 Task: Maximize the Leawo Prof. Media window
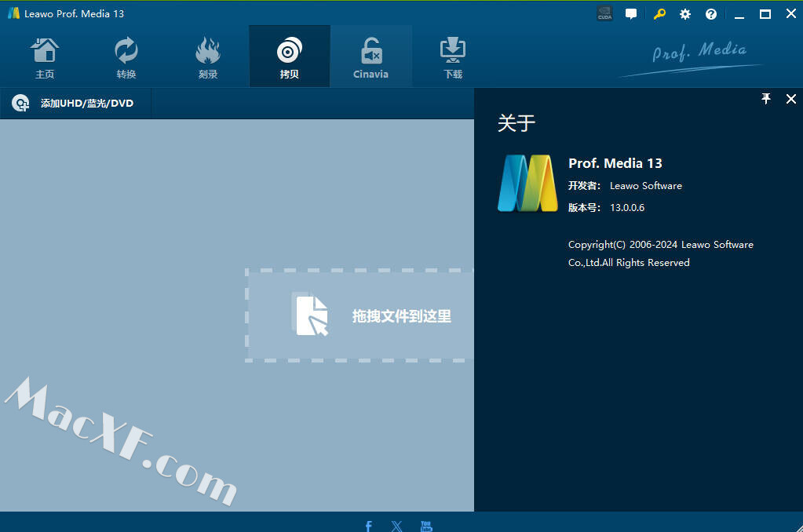point(765,14)
